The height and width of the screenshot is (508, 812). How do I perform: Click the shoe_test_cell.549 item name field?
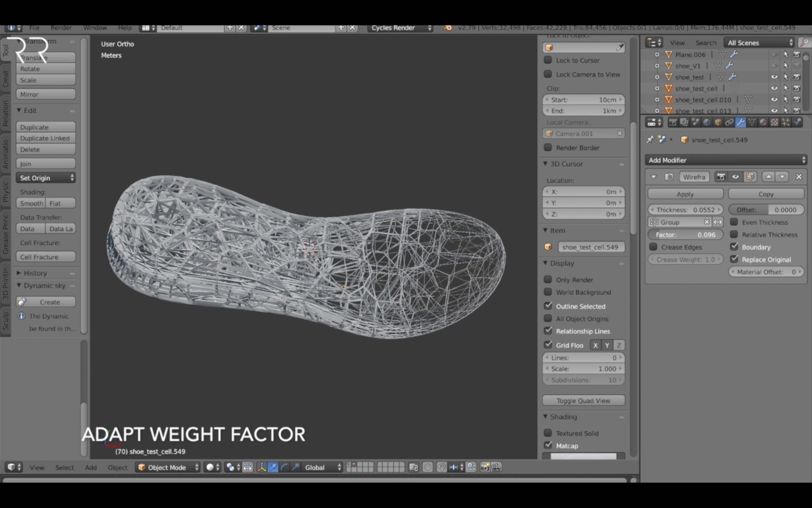(x=591, y=247)
